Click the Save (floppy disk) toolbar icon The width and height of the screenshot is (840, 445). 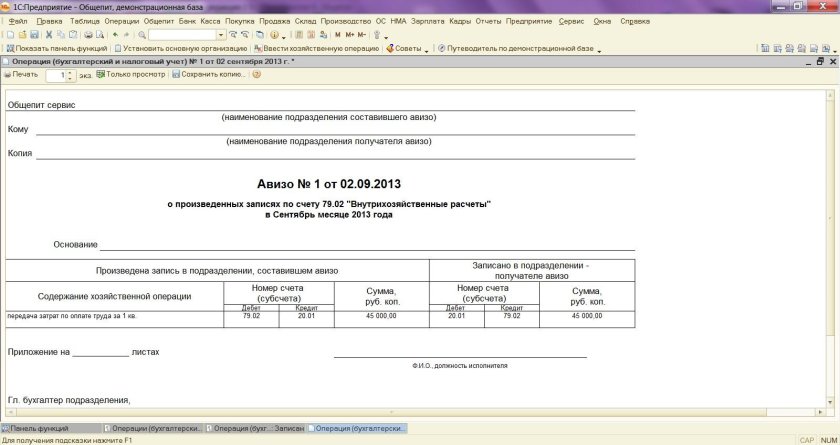pyautogui.click(x=35, y=35)
